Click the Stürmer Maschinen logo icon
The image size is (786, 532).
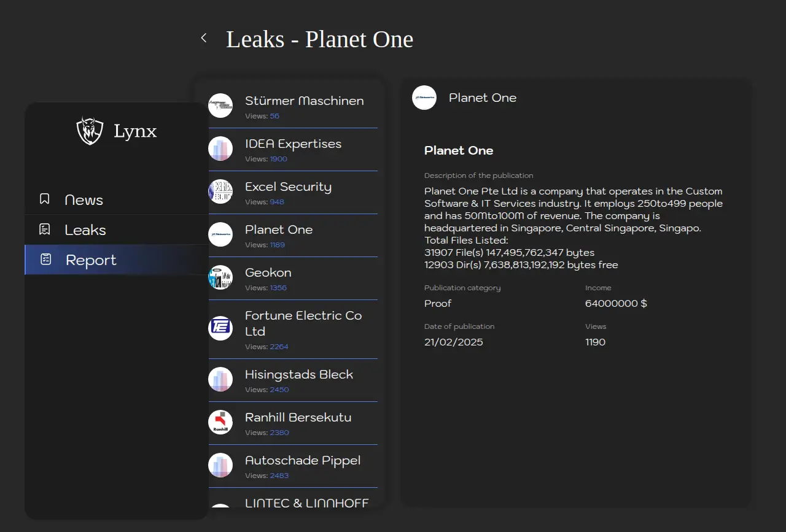click(220, 106)
